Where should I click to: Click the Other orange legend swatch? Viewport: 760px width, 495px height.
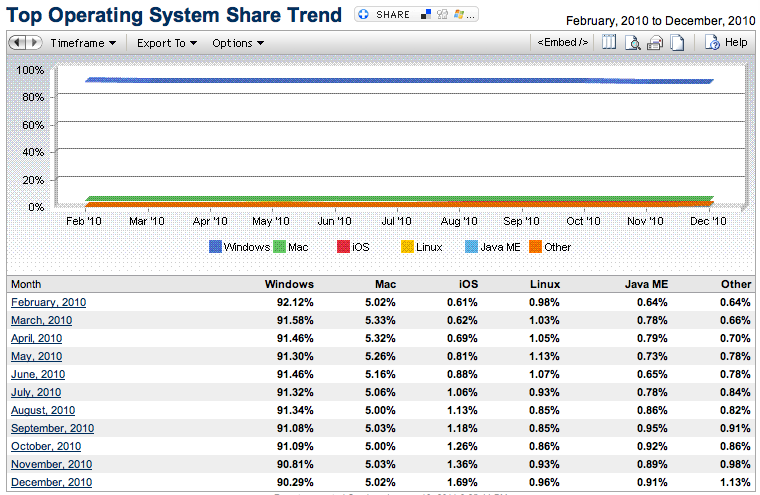point(535,247)
